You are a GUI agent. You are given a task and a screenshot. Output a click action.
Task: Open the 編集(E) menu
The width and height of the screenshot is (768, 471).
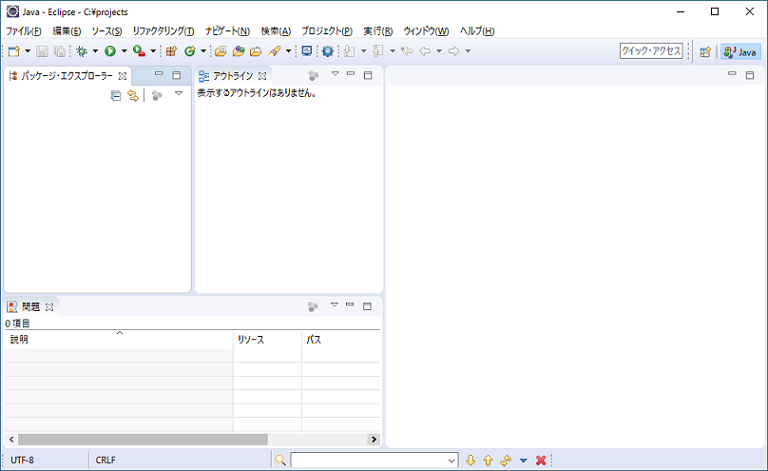coord(67,31)
